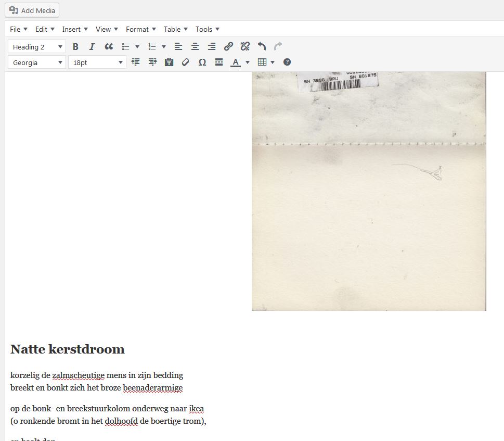Screen dimensions: 504x441
Task: Click the heading Natte kerstdroom
Action: coord(68,349)
